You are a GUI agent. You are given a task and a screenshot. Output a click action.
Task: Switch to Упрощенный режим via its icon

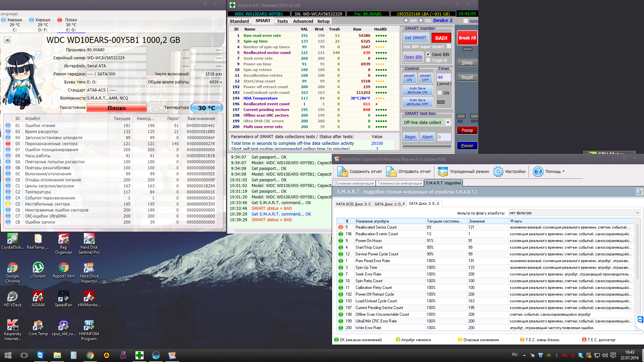pos(443,172)
